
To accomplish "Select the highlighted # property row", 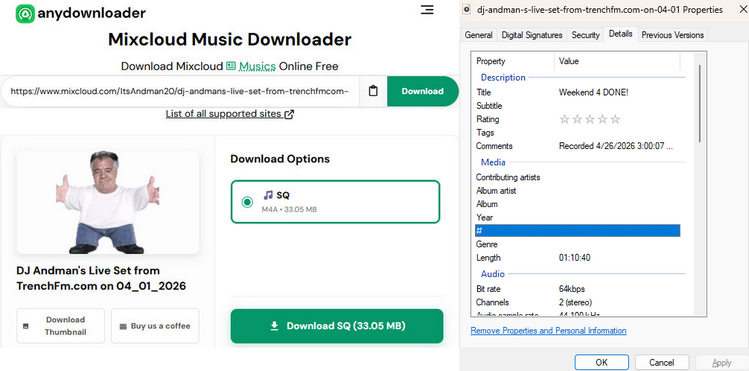I will point(578,231).
